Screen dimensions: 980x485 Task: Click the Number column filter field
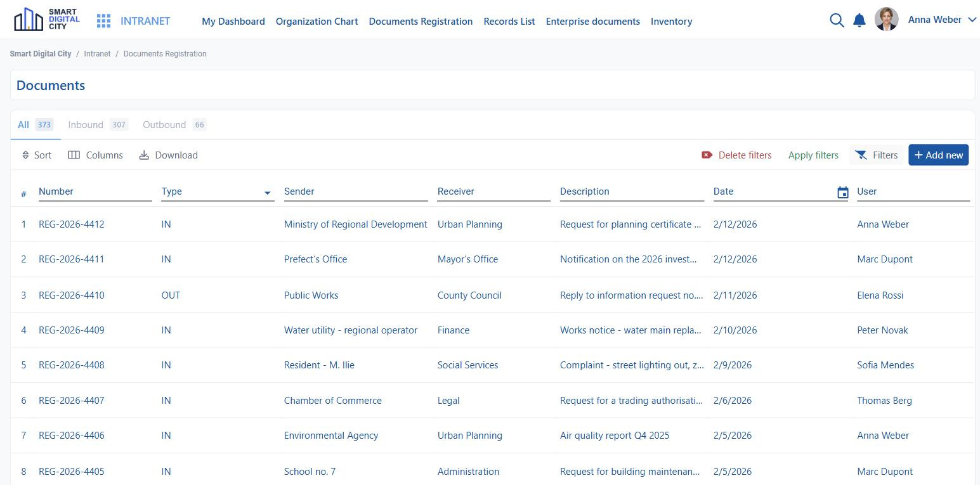[x=95, y=192]
